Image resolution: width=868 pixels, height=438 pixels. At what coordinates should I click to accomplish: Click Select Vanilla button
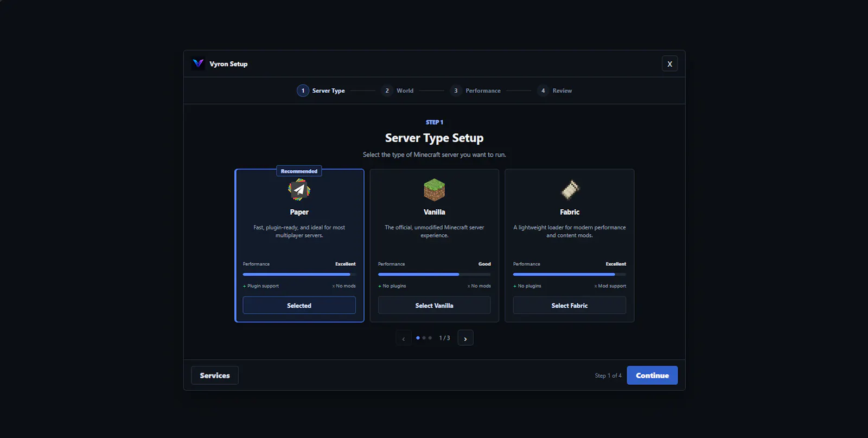(434, 305)
